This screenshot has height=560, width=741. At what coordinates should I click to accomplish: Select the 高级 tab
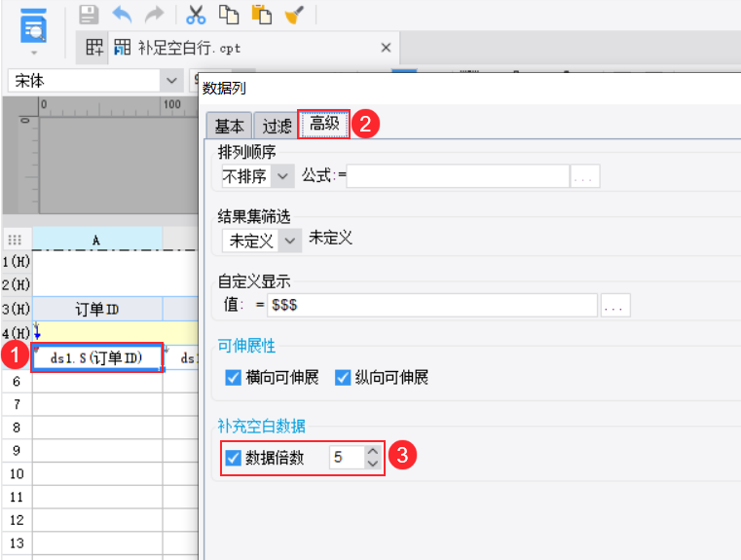click(x=324, y=125)
